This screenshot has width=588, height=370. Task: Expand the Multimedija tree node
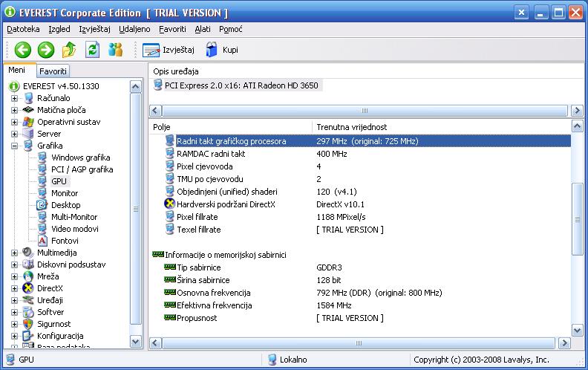coord(14,253)
